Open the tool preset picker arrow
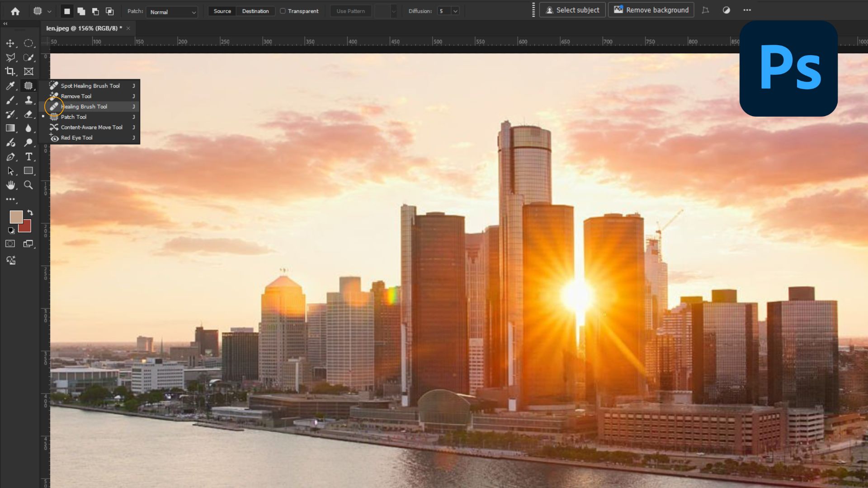This screenshot has width=868, height=488. (x=49, y=11)
